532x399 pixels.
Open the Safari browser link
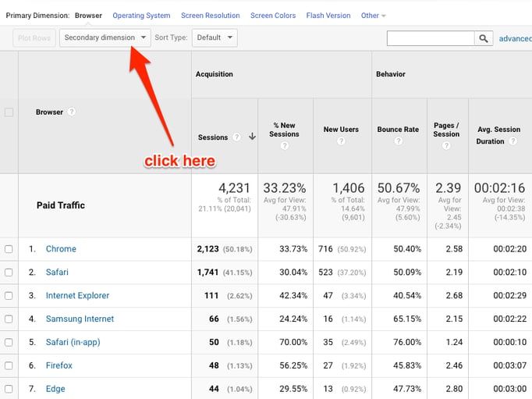[x=57, y=273]
